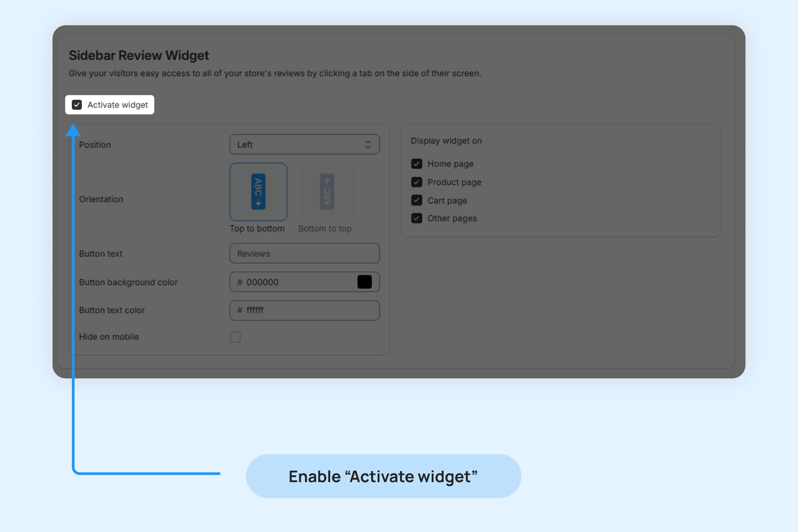Click the Other pages label
This screenshot has width=798, height=532.
click(452, 218)
